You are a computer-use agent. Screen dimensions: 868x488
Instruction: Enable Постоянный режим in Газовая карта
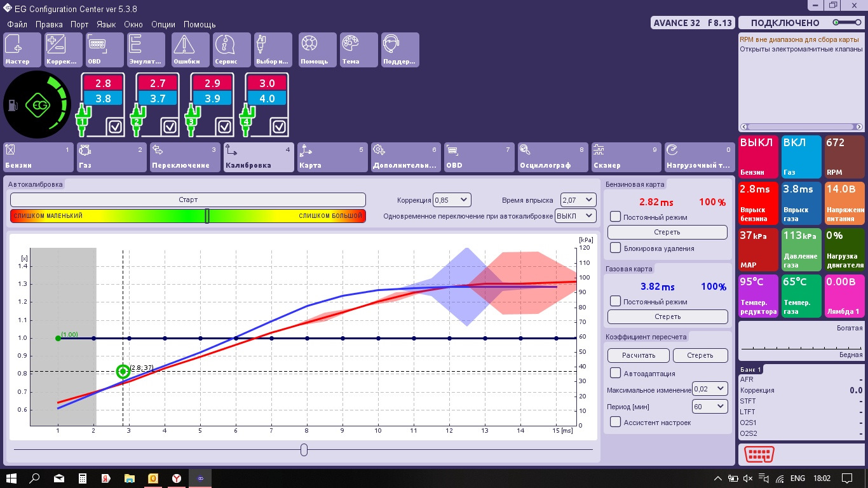coord(615,301)
